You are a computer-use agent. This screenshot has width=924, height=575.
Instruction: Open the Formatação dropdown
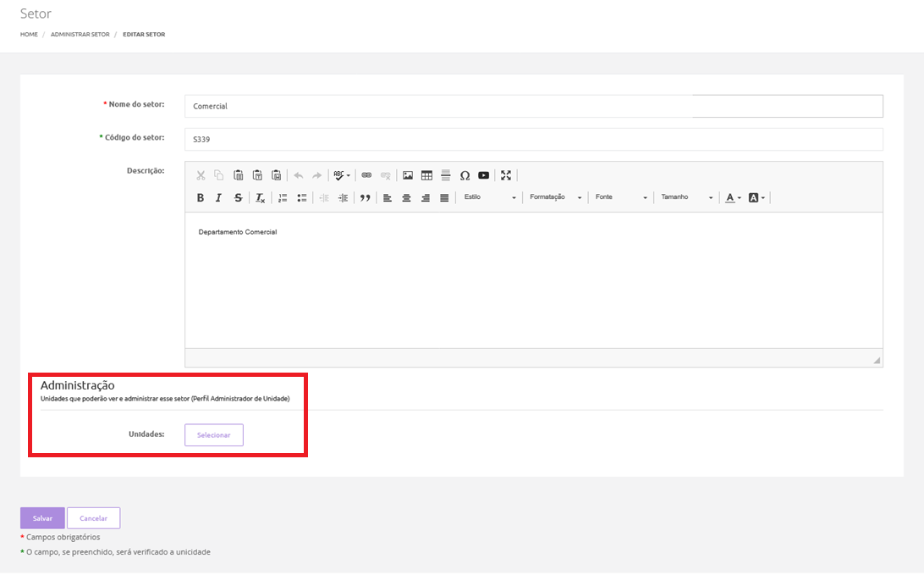[556, 197]
